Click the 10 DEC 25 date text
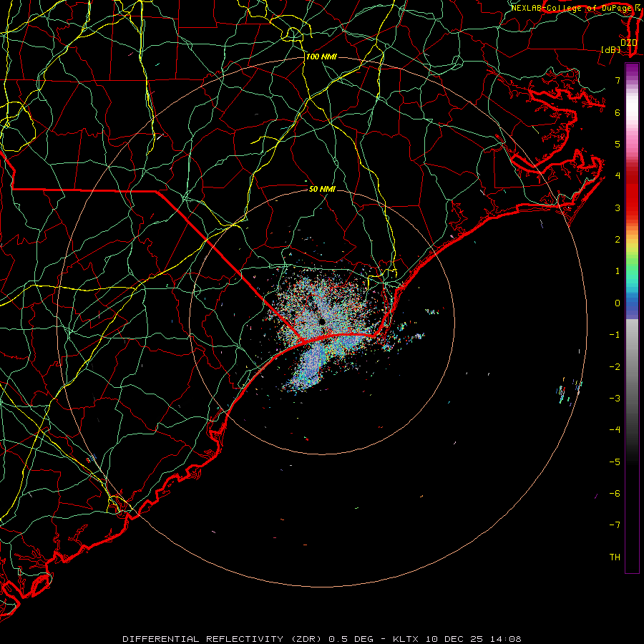This screenshot has height=644, width=644. tap(454, 639)
